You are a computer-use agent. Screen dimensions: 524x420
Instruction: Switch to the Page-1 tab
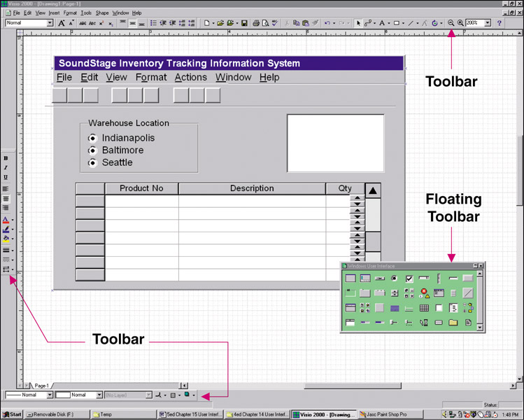tap(41, 386)
